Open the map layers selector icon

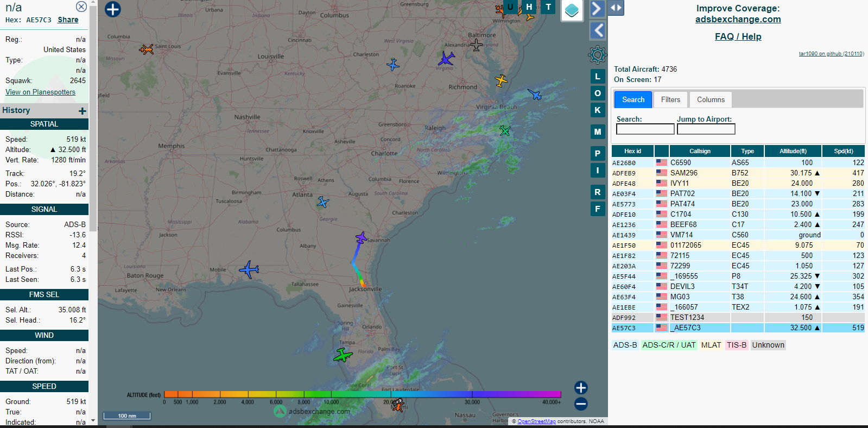[572, 10]
